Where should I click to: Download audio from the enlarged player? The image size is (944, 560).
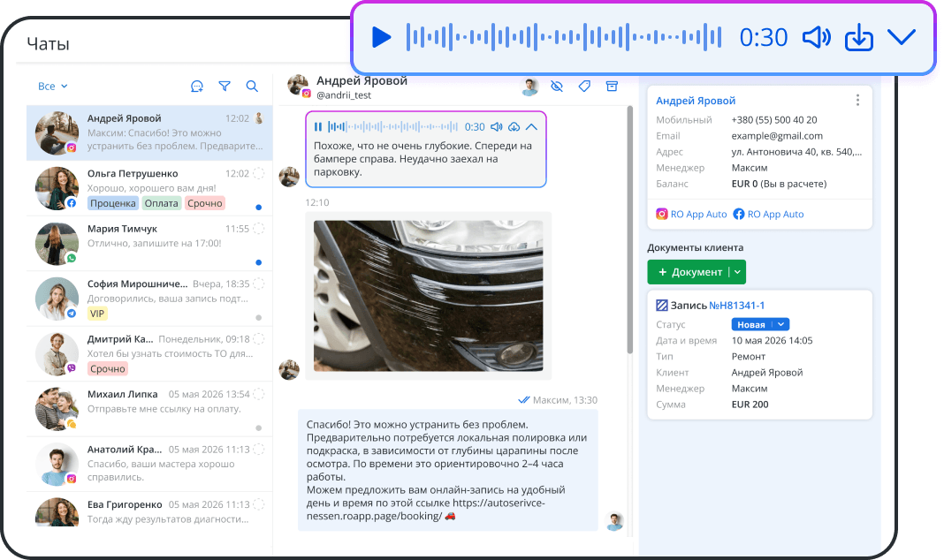(859, 37)
